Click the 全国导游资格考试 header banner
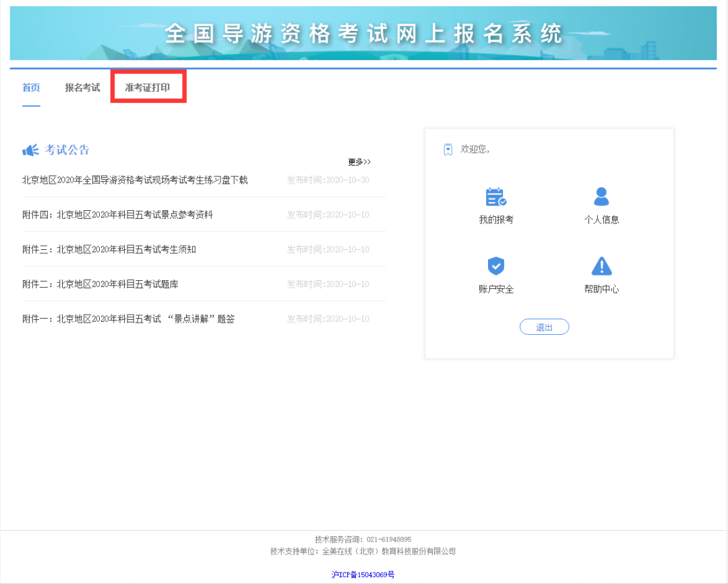728x584 pixels. coord(363,33)
